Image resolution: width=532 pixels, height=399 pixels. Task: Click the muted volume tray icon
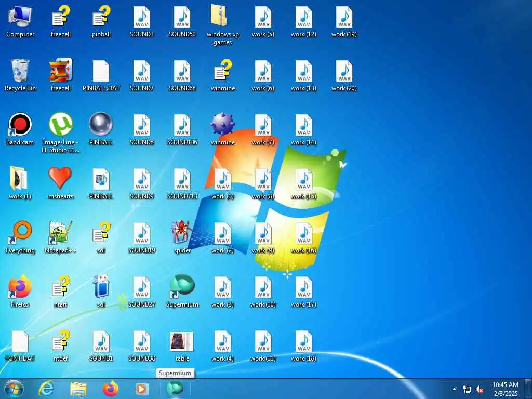[x=480, y=390]
